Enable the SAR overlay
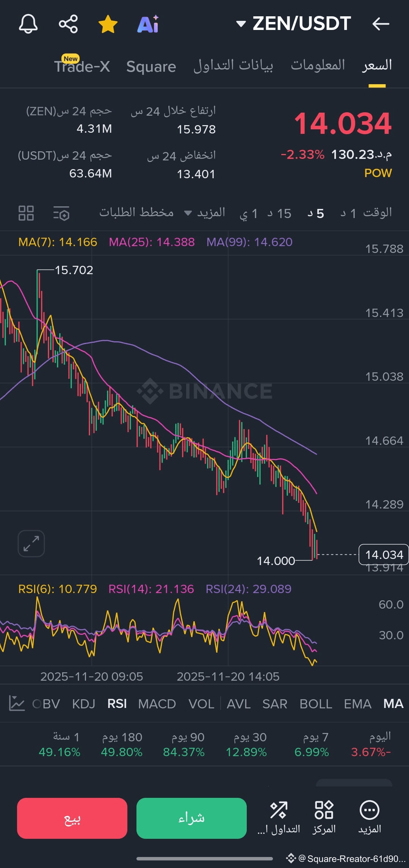409x868 pixels. tap(275, 704)
